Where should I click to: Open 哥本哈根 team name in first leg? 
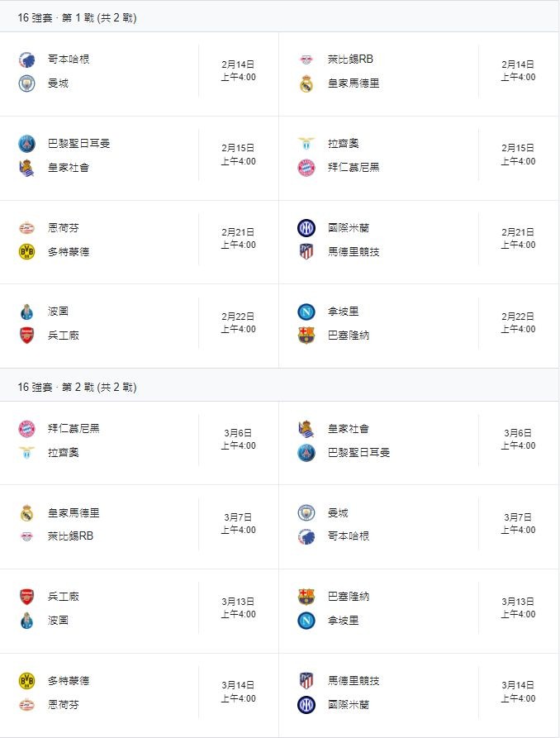click(69, 60)
